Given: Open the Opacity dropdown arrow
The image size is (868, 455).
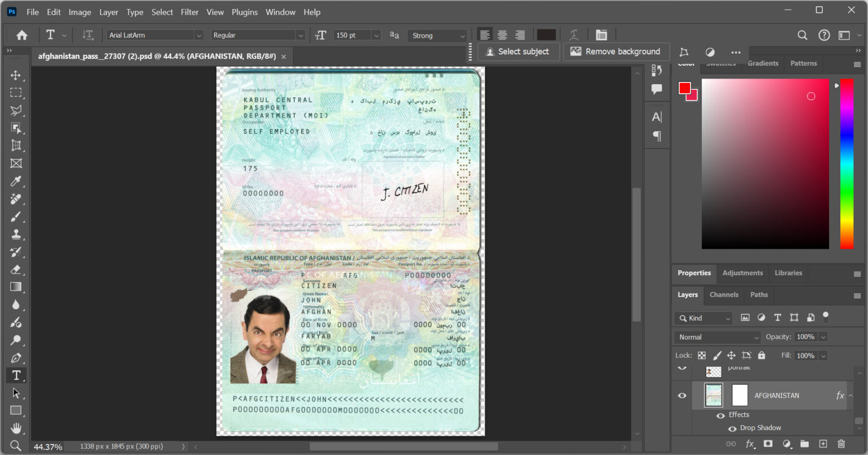Looking at the screenshot, I should [823, 337].
